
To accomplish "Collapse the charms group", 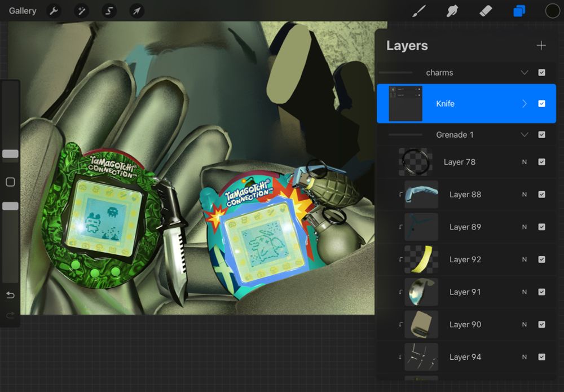I will [525, 73].
